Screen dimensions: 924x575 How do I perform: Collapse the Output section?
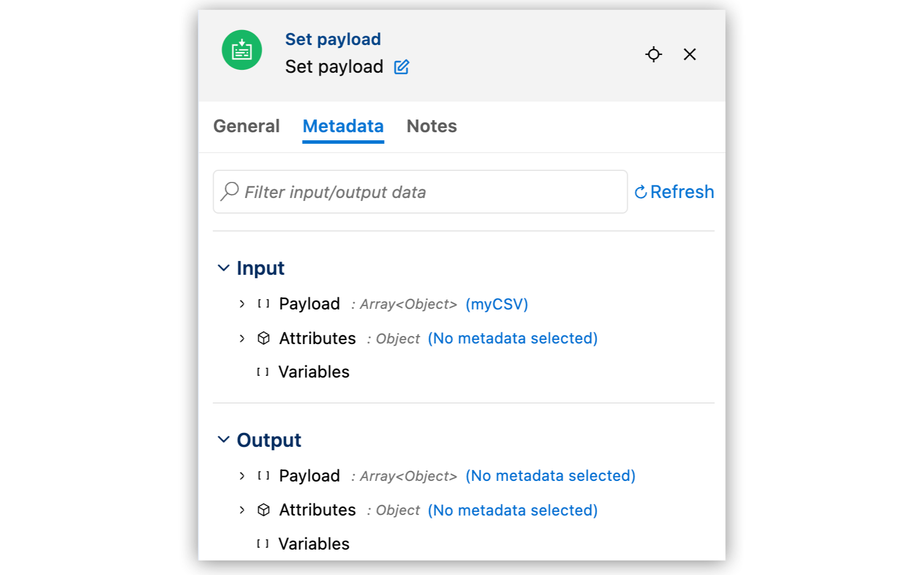[x=223, y=439]
